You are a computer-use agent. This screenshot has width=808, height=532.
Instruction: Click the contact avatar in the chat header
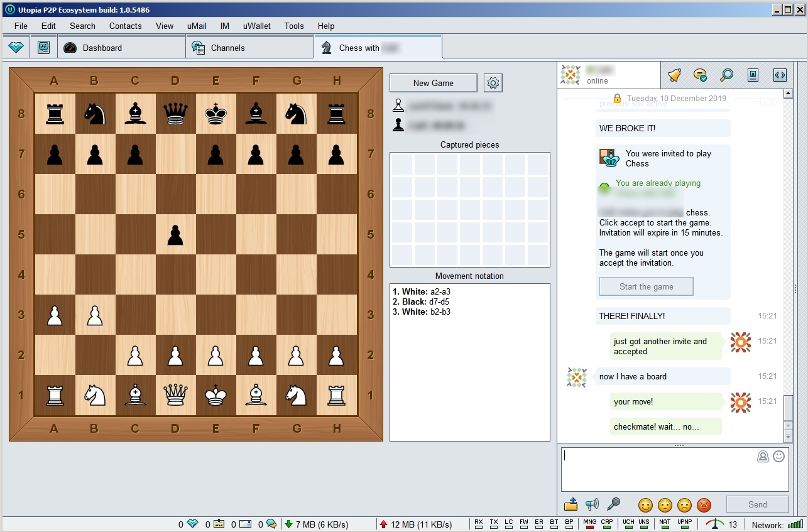(x=571, y=75)
